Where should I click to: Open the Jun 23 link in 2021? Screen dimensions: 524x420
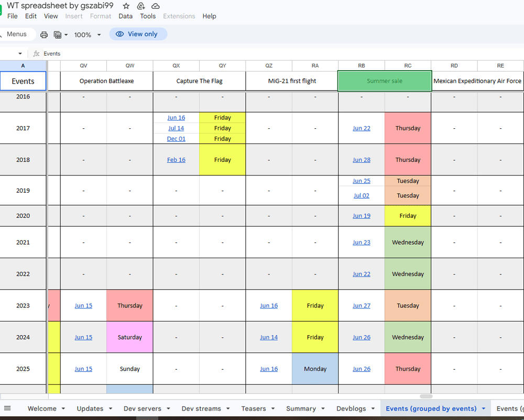point(362,242)
